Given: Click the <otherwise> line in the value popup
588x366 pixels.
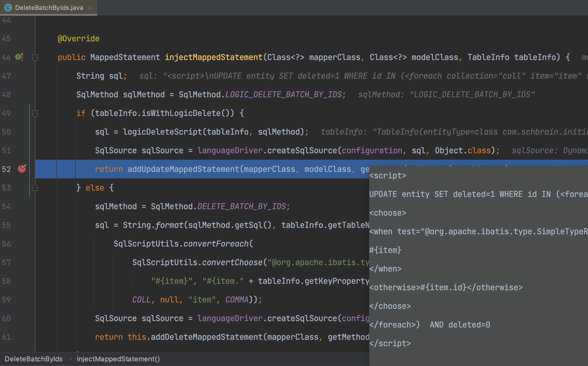Looking at the screenshot, I should tap(446, 288).
